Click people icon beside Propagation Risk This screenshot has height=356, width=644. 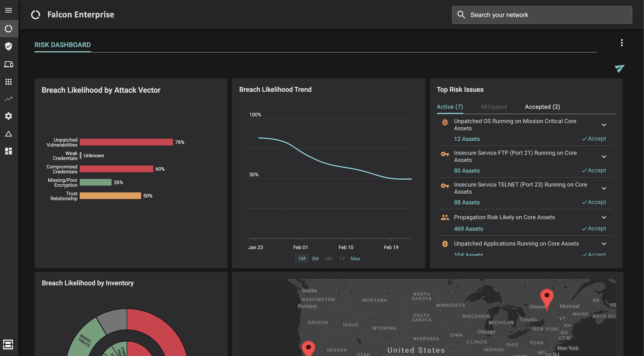[445, 218]
